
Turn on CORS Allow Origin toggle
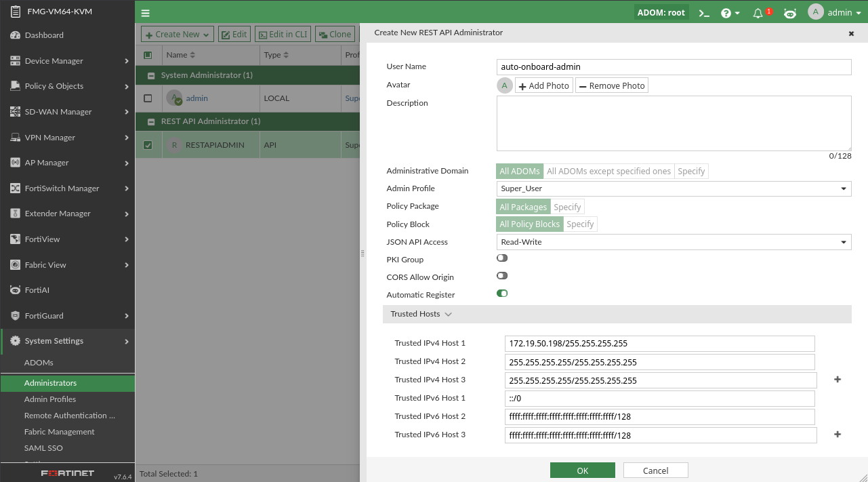click(x=502, y=276)
